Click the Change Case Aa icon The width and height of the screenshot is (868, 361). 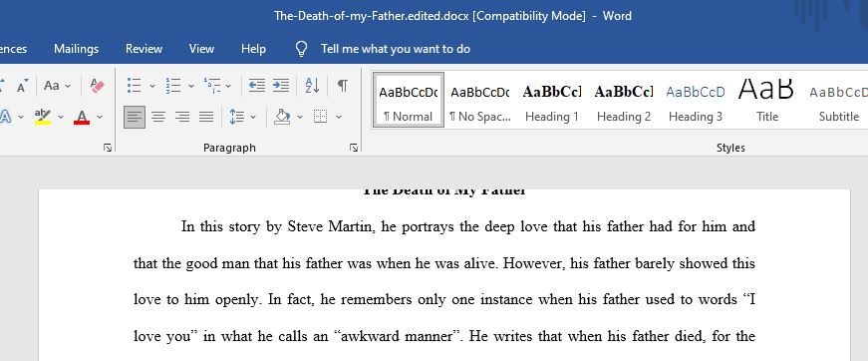coord(52,86)
